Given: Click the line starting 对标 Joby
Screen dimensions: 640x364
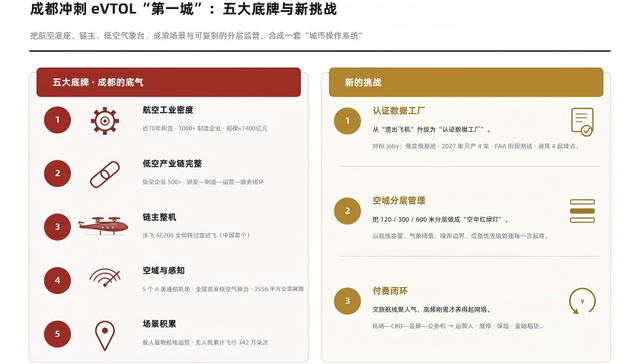Looking at the screenshot, I should (476, 146).
